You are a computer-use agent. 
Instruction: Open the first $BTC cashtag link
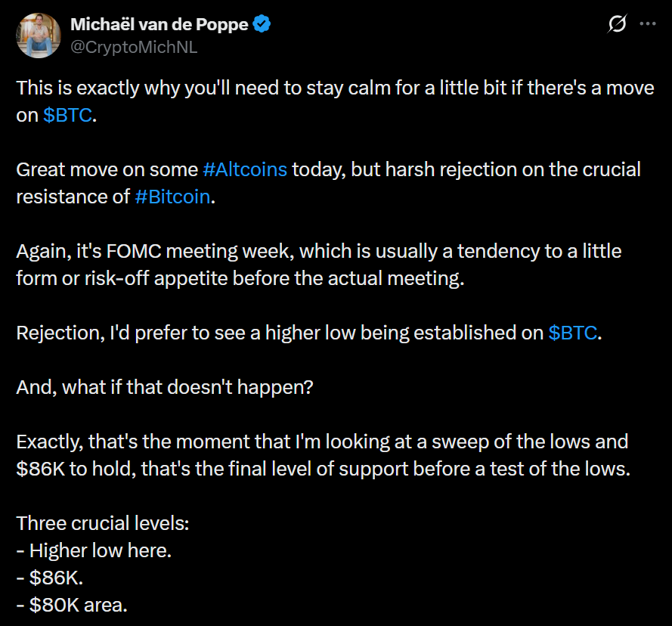click(x=67, y=115)
